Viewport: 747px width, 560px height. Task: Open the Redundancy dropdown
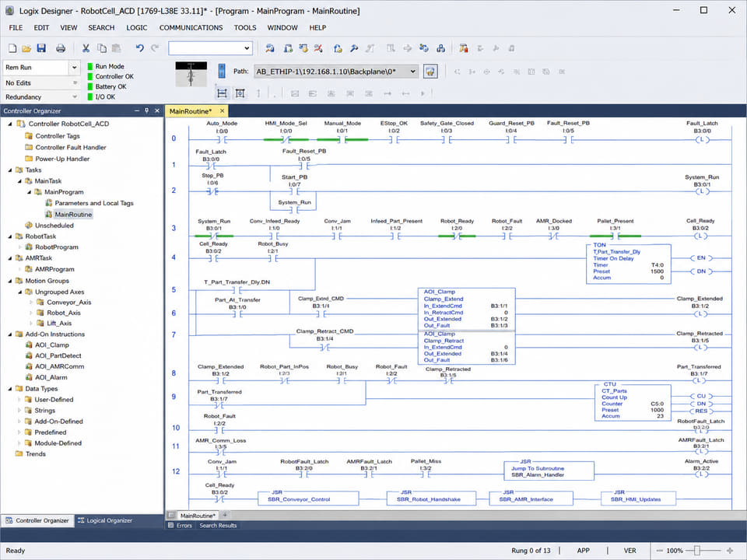[75, 96]
